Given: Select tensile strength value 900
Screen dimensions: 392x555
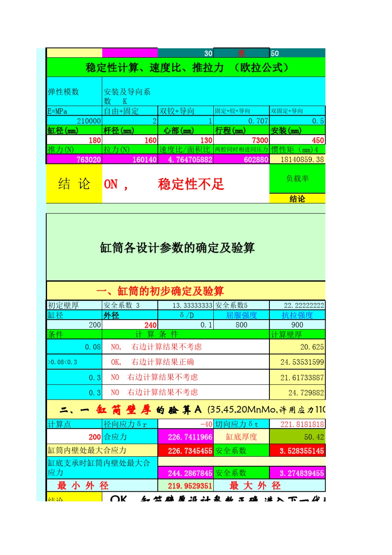Looking at the screenshot, I should tap(298, 325).
